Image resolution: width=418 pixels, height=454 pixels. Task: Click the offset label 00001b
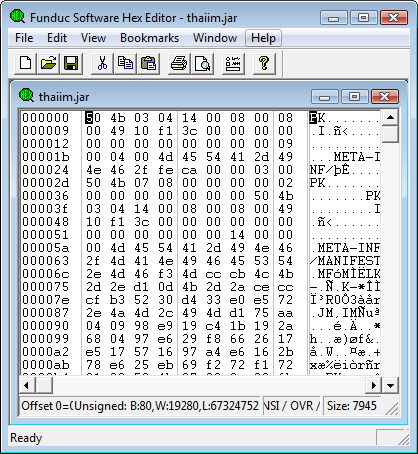pos(46,157)
